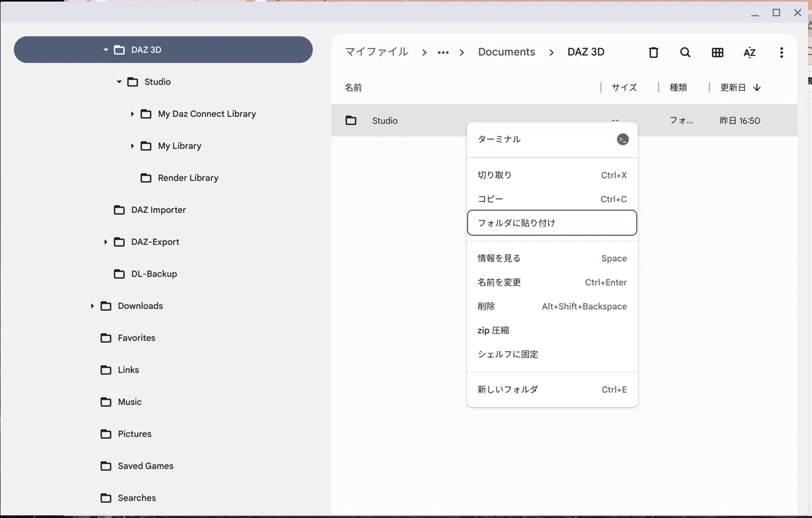Expand the breadcrumb ellipsis path
The width and height of the screenshot is (812, 518).
click(x=443, y=52)
